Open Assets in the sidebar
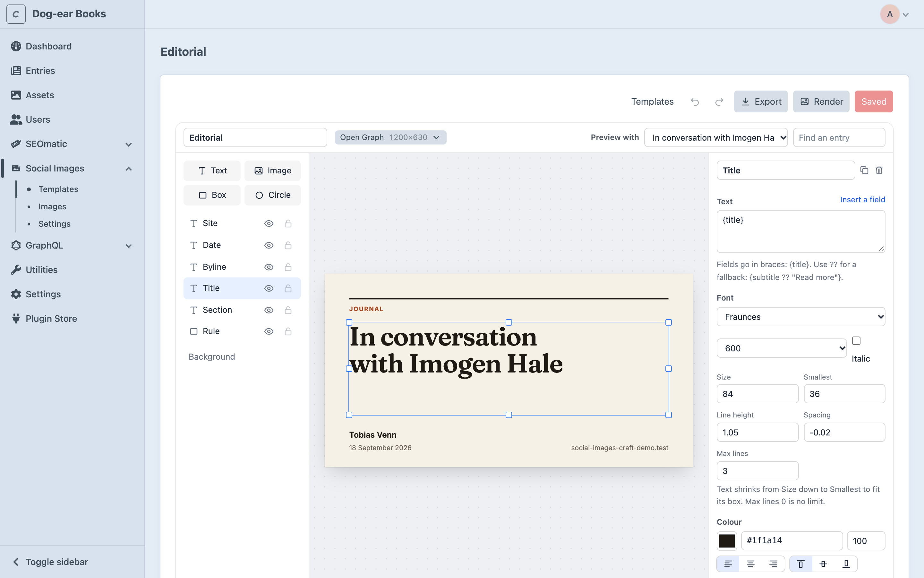924x578 pixels. [x=40, y=95]
